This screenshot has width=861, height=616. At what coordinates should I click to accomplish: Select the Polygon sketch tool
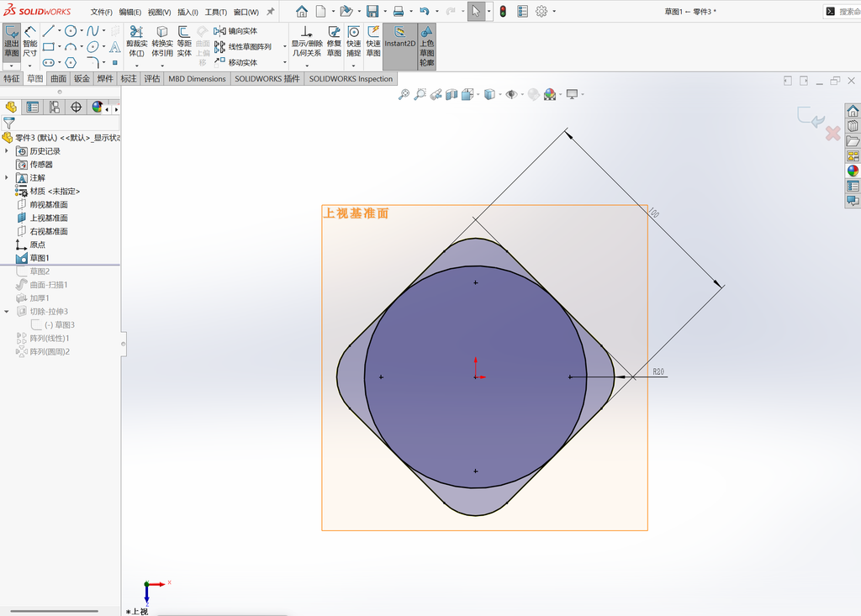click(x=71, y=62)
